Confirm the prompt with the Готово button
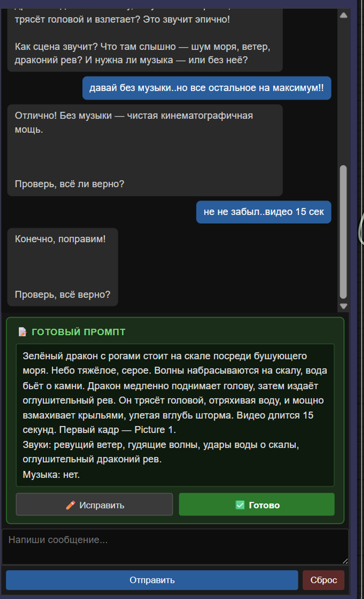The height and width of the screenshot is (599, 364). (x=257, y=505)
